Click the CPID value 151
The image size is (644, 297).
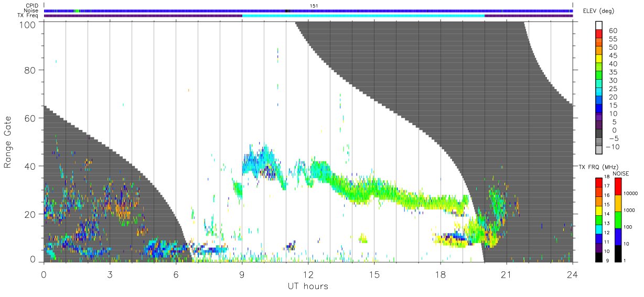coord(314,6)
